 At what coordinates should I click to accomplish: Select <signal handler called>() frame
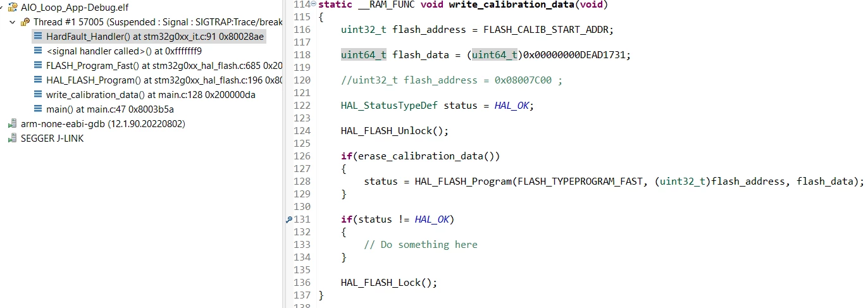[x=124, y=51]
